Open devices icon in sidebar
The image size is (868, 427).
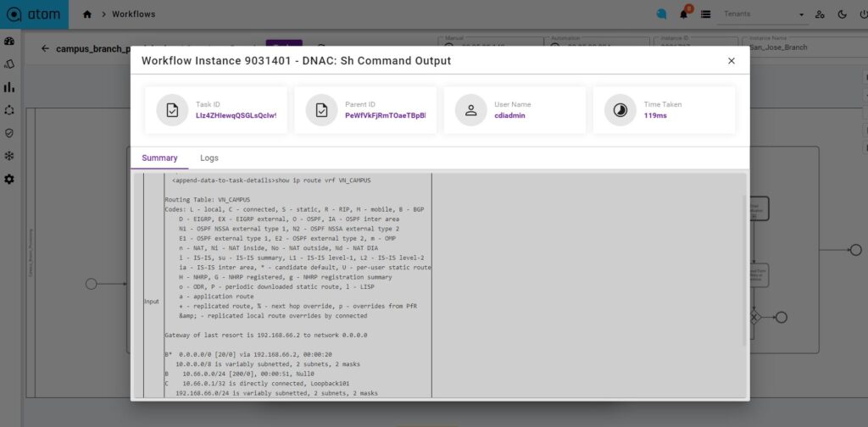(8, 64)
